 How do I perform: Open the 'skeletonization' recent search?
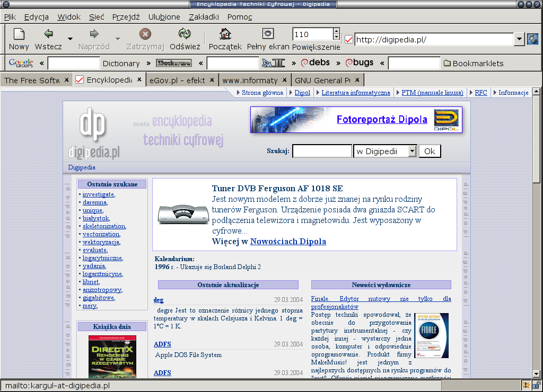(x=104, y=226)
